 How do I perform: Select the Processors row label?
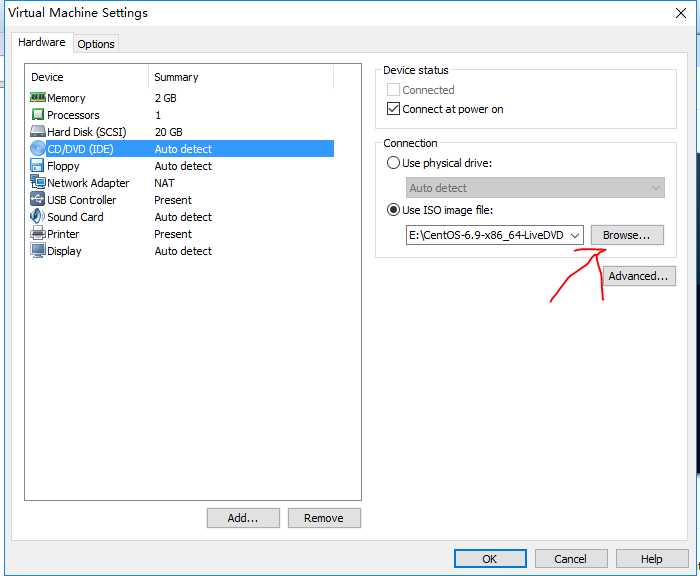click(x=73, y=115)
